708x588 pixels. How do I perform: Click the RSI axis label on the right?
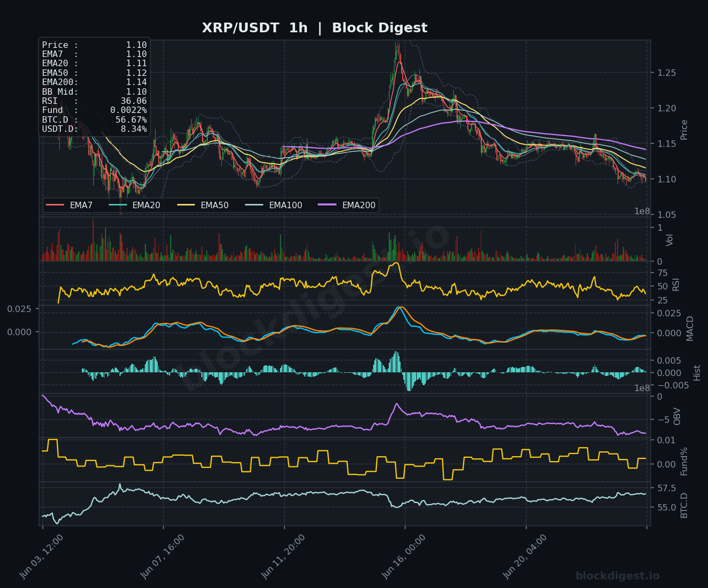pos(676,285)
